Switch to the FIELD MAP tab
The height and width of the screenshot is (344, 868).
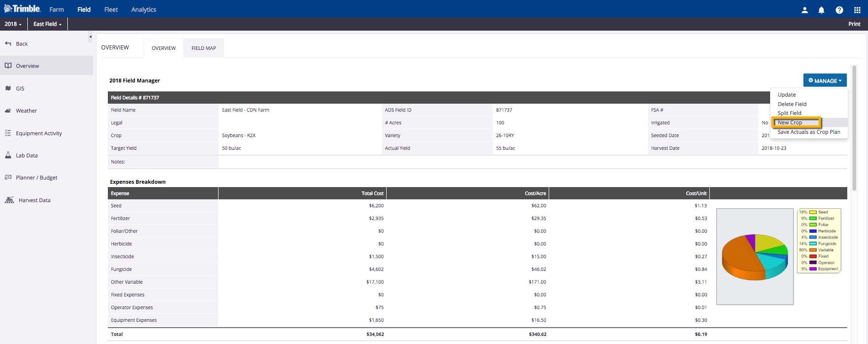(x=203, y=48)
